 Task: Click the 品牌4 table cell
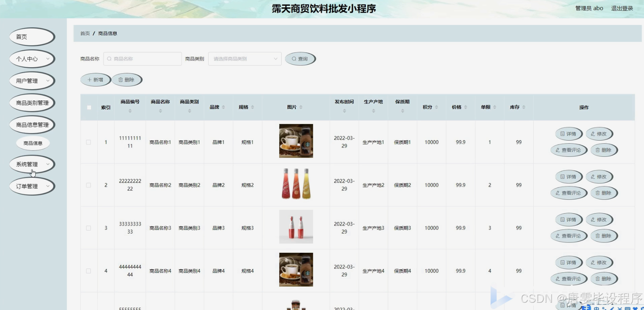click(x=219, y=271)
